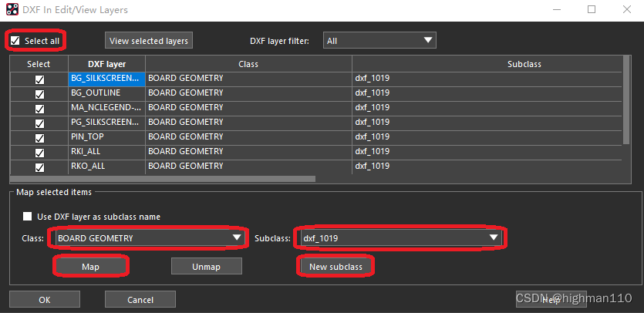Screen dimensions: 644x313
Task: Uncheck the PIN_TOP layer checkbox
Action: tap(39, 138)
